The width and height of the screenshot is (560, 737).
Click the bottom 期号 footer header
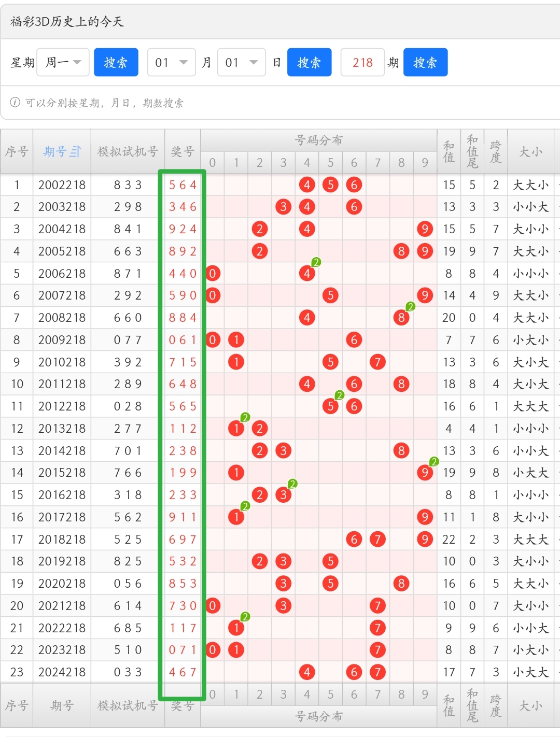click(62, 705)
